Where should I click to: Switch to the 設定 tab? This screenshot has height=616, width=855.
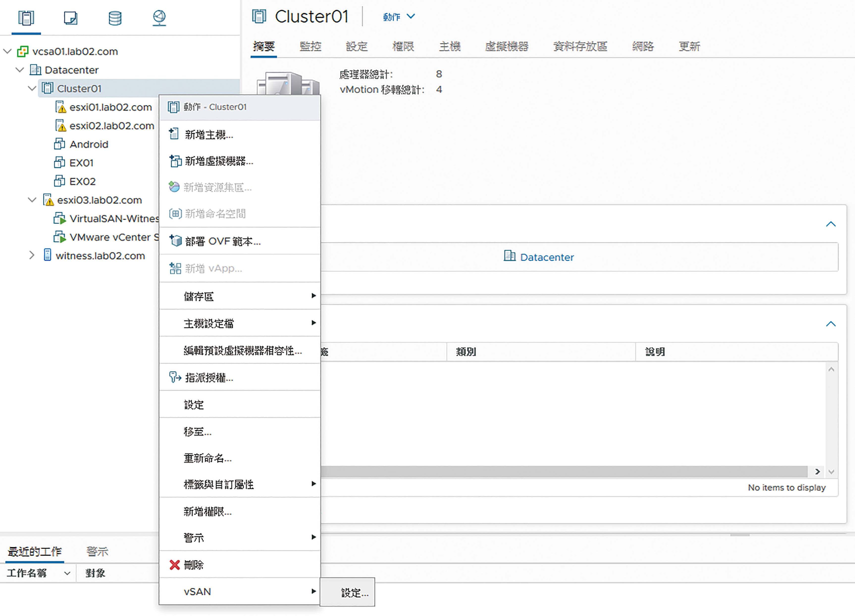tap(357, 46)
